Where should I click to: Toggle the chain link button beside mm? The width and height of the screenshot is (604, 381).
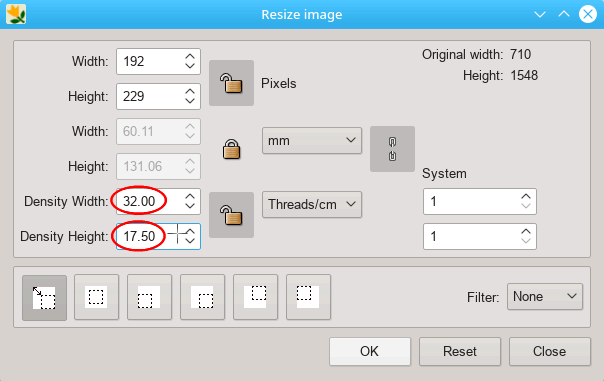392,149
